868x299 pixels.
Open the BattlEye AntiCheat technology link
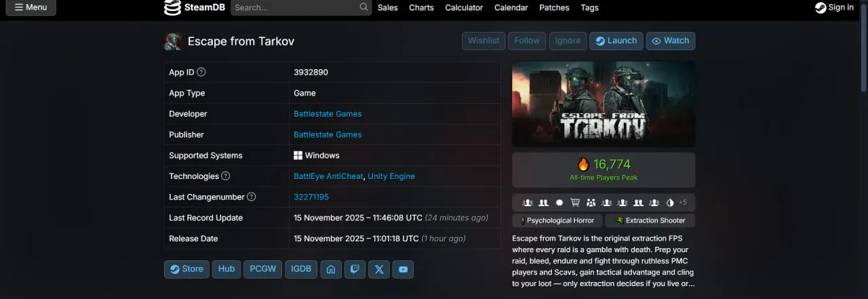coord(328,176)
